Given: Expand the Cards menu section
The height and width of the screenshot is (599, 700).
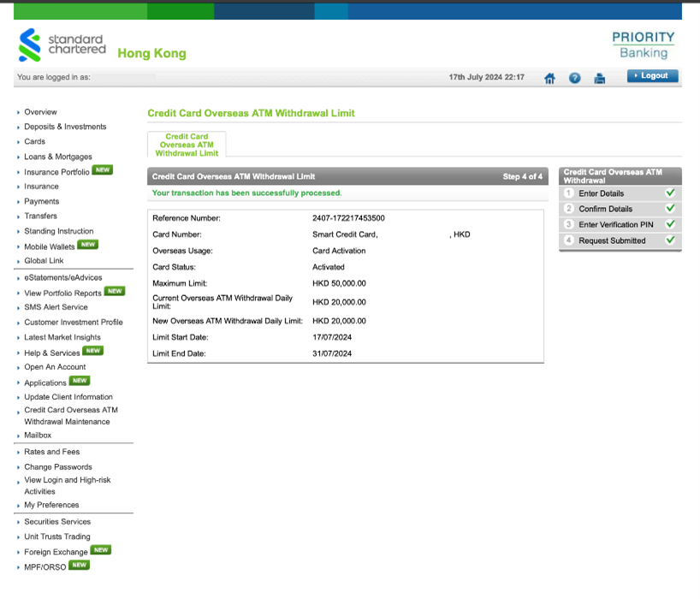Looking at the screenshot, I should [34, 142].
